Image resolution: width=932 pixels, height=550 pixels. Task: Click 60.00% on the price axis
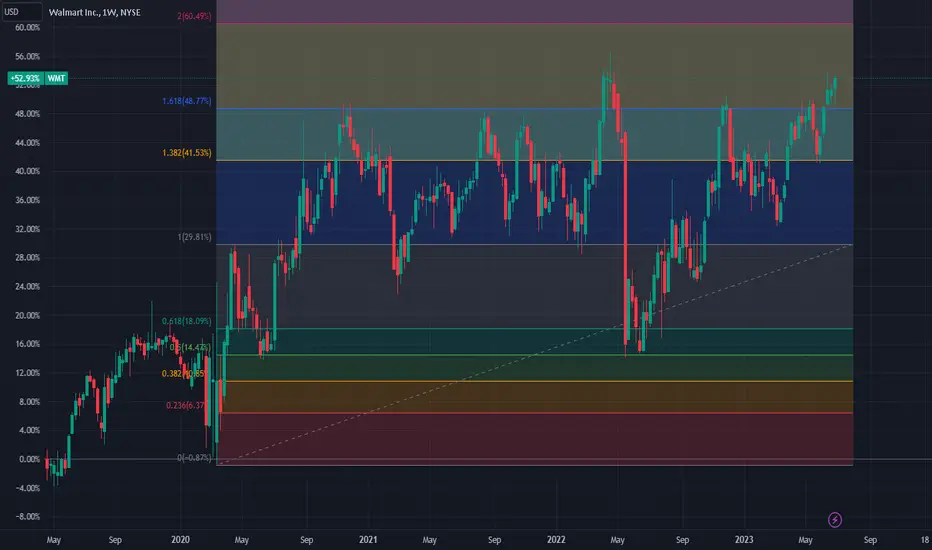coord(27,27)
